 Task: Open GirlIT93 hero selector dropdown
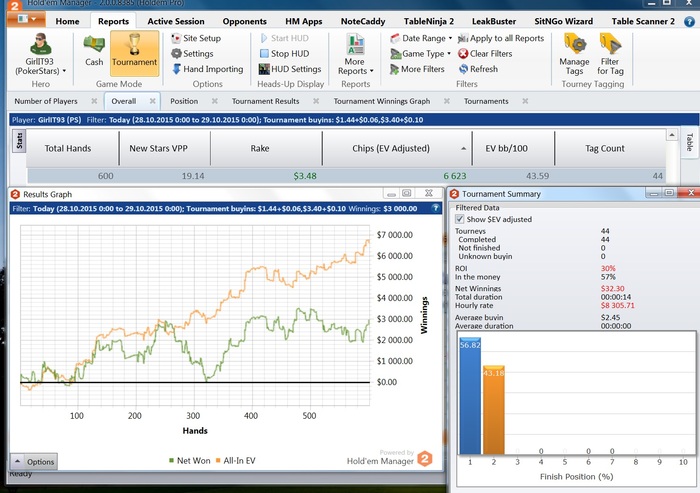coord(41,54)
